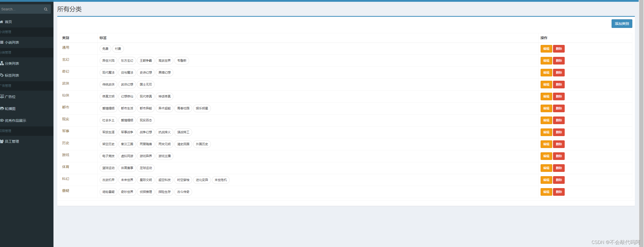The width and height of the screenshot is (644, 247).
Task: Delete the 玄幻 category row
Action: click(x=559, y=61)
